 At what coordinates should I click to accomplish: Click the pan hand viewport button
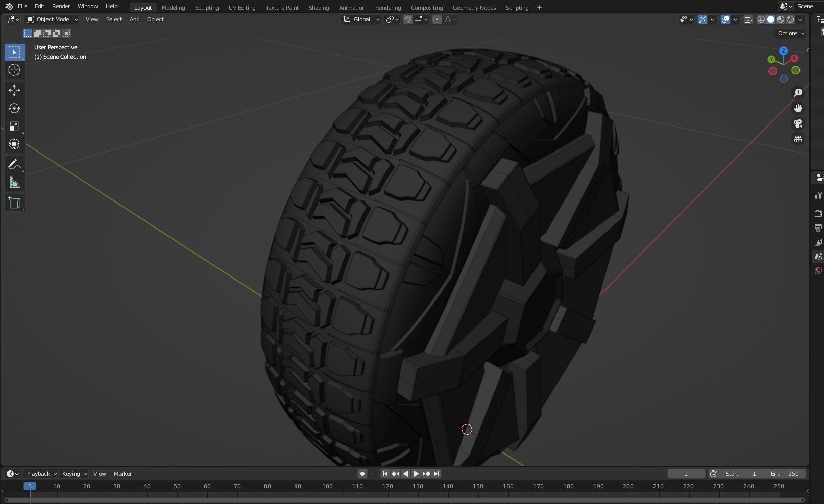point(798,108)
